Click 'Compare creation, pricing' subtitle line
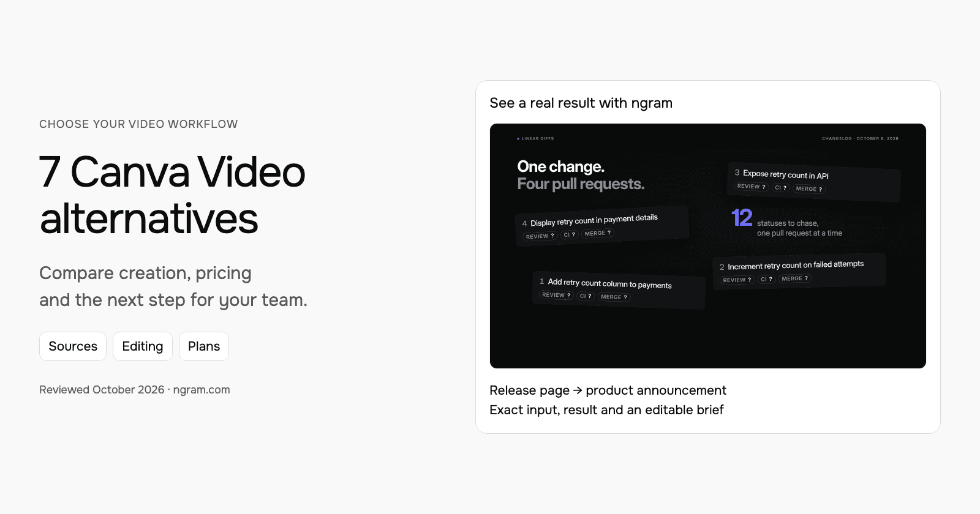 [146, 273]
